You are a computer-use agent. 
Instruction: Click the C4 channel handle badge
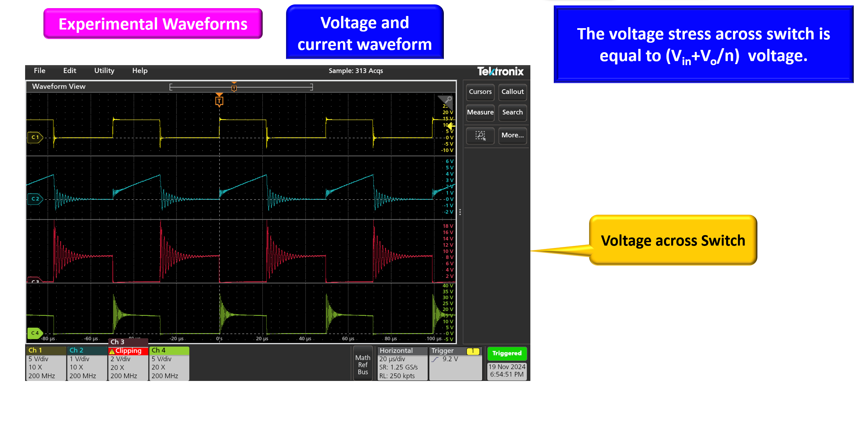point(35,333)
